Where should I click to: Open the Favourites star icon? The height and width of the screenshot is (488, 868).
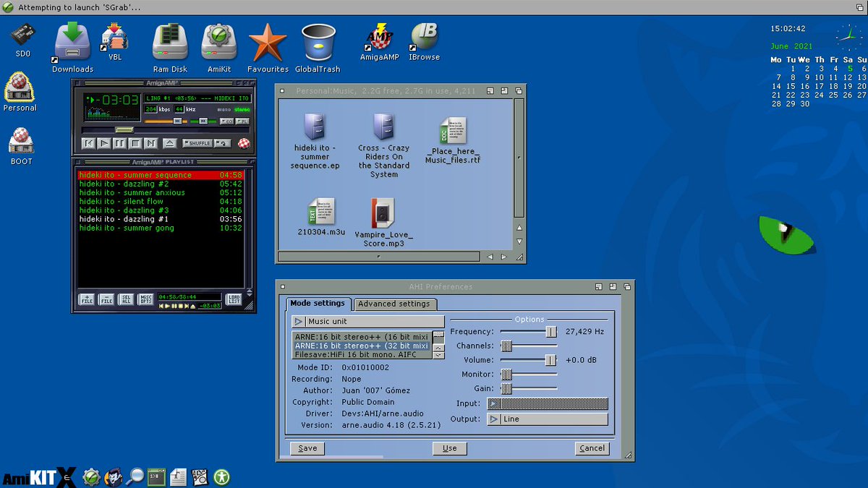click(268, 43)
